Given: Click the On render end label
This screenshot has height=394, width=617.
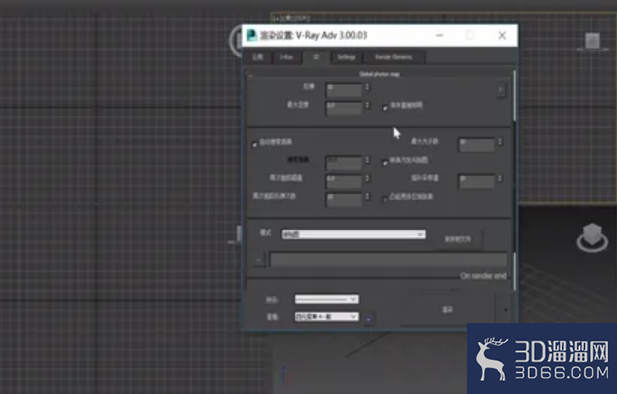Looking at the screenshot, I should [483, 276].
